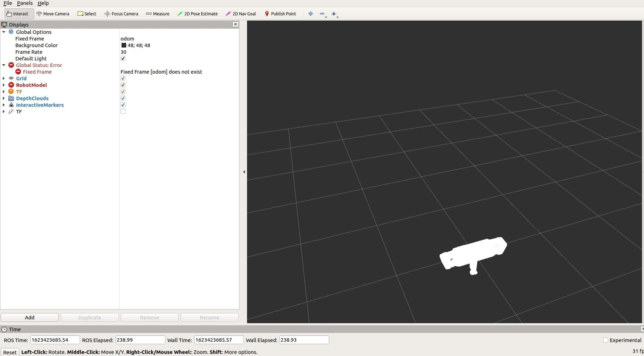Viewport: 644px width, 356px height.
Task: Select the Interact tool
Action: click(19, 14)
